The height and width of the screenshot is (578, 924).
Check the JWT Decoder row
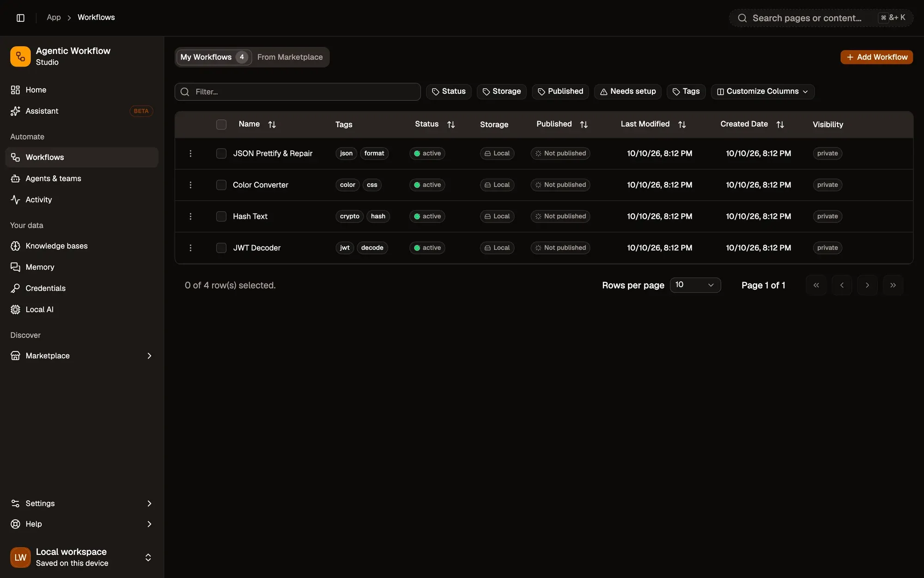click(x=221, y=248)
